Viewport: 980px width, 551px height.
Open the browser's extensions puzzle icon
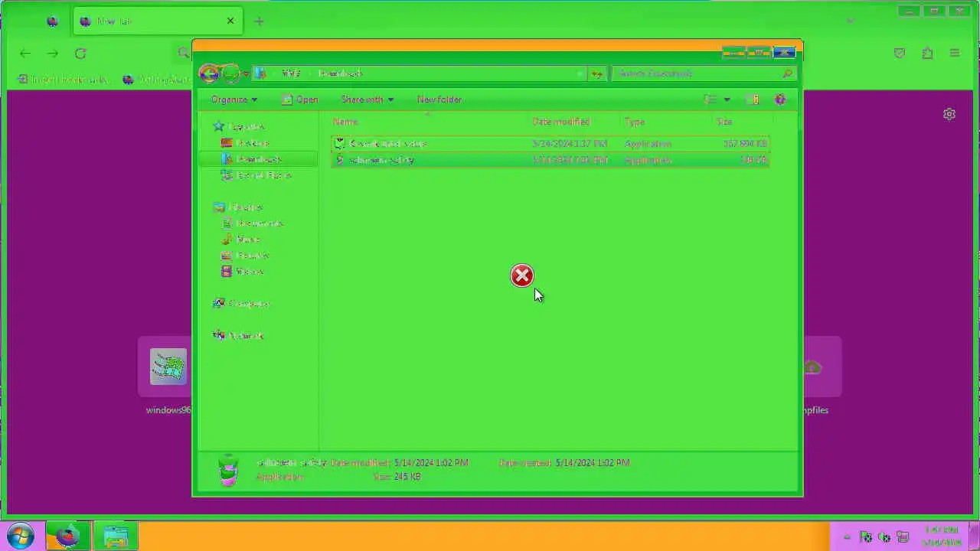[x=927, y=53]
